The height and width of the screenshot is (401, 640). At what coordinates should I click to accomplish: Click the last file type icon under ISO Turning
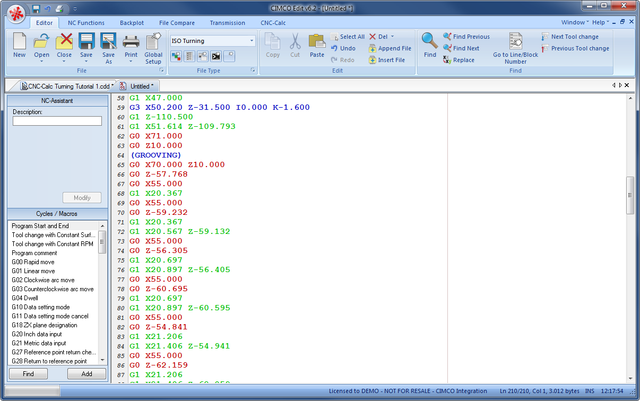coord(229,56)
